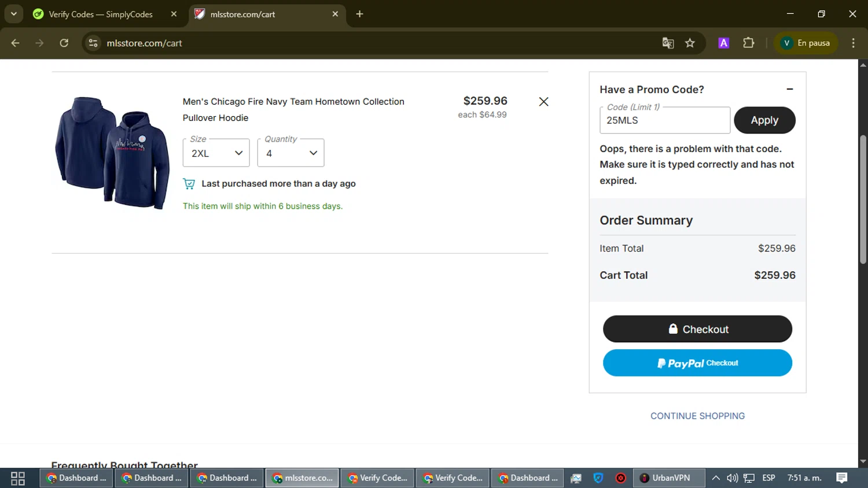The image size is (868, 488).
Task: Click the vertical page scrollbar thumb
Action: [x=863, y=199]
